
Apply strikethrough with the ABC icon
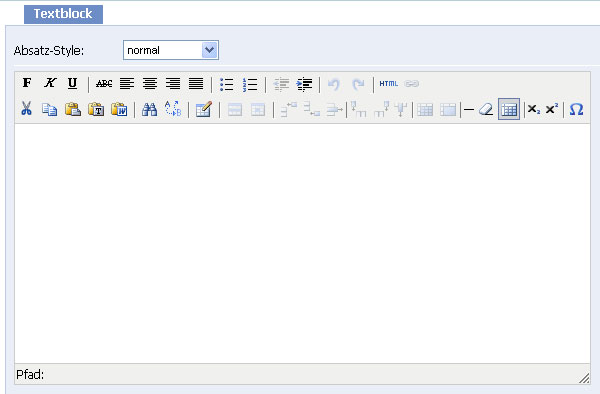(104, 83)
